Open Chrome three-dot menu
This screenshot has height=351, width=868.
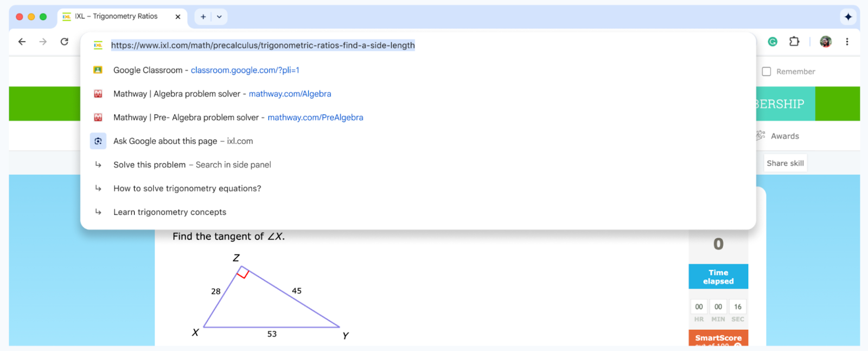(847, 42)
